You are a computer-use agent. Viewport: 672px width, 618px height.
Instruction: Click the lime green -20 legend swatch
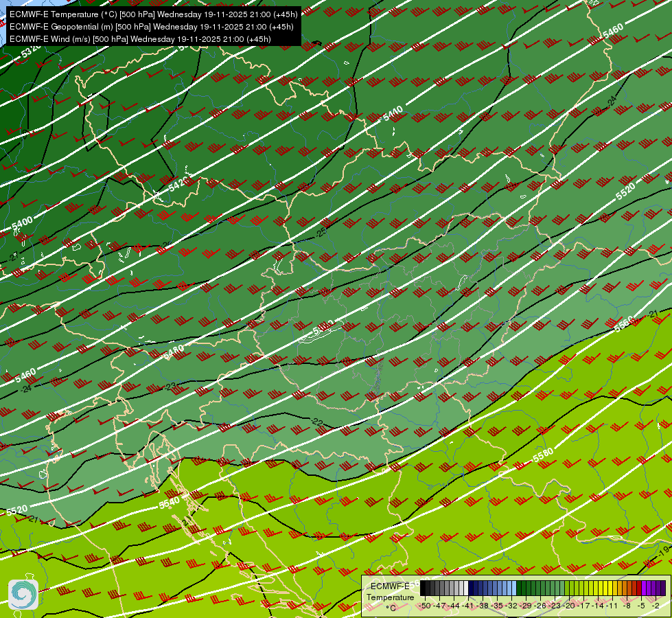572,588
